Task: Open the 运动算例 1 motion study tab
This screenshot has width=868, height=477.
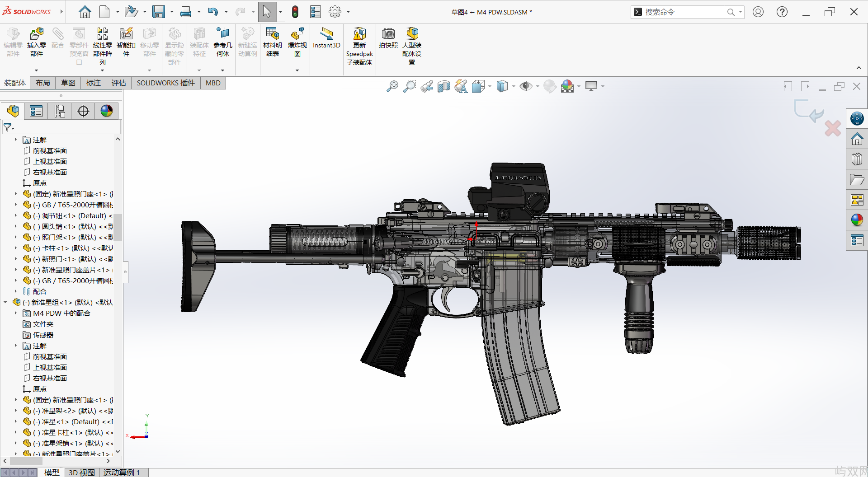Action: click(122, 472)
